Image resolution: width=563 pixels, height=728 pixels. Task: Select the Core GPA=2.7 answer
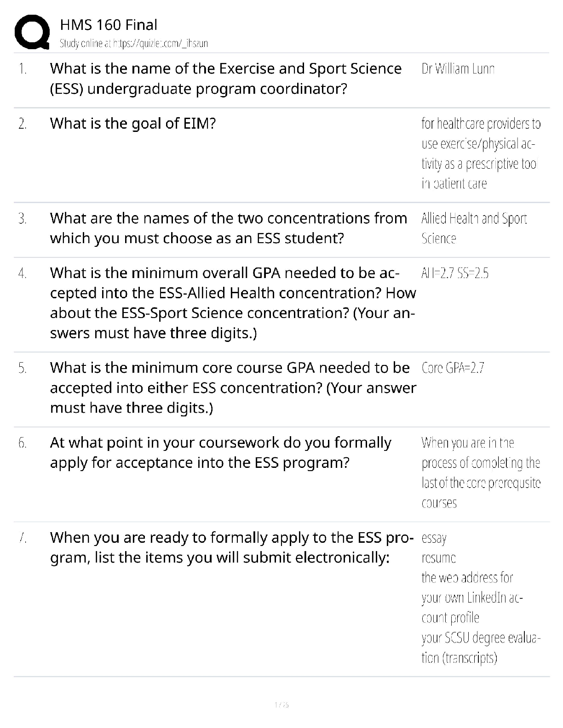453,368
